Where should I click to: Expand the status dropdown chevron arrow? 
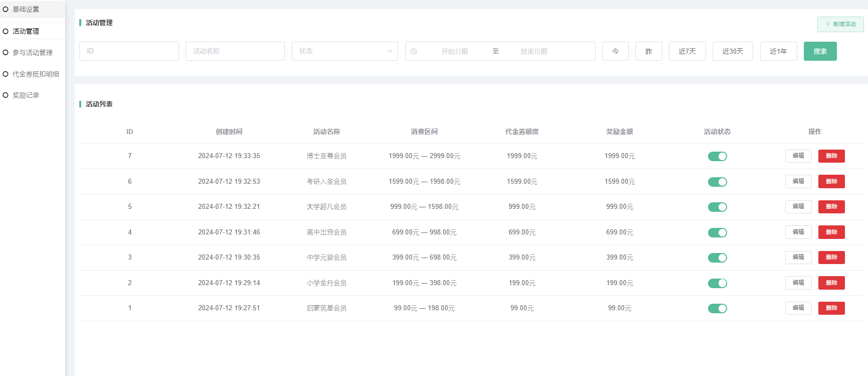(x=390, y=51)
